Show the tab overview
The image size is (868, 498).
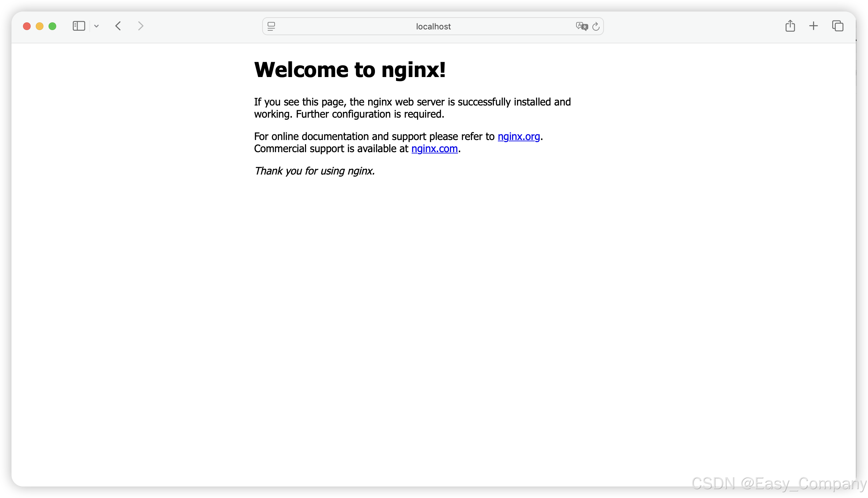(x=838, y=26)
